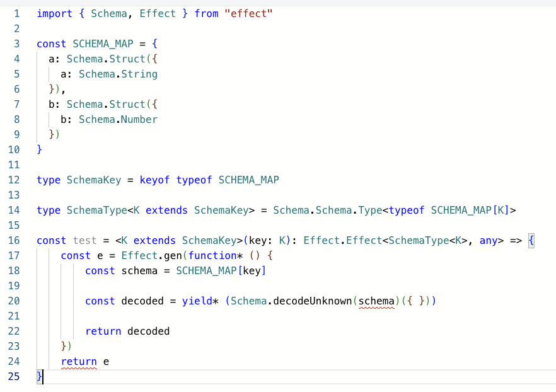Click the 'decoded' variable name on line 20
556x392 pixels.
(142, 301)
